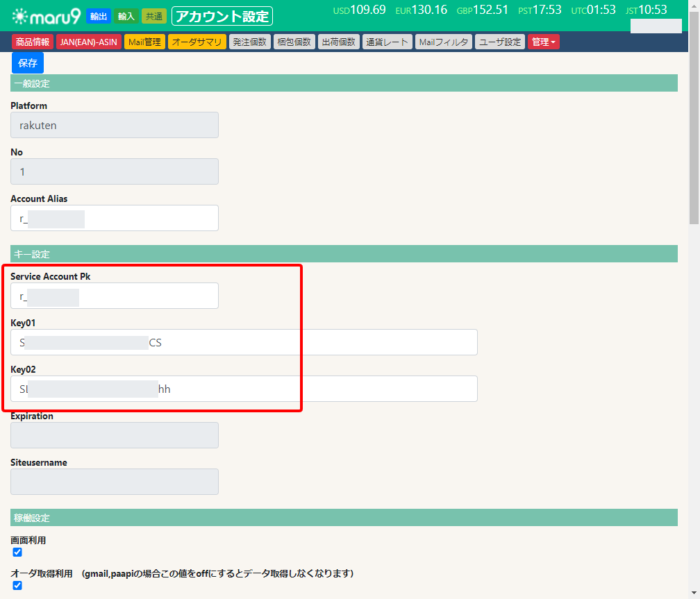
Task: Select the 共通 badge
Action: (x=154, y=17)
